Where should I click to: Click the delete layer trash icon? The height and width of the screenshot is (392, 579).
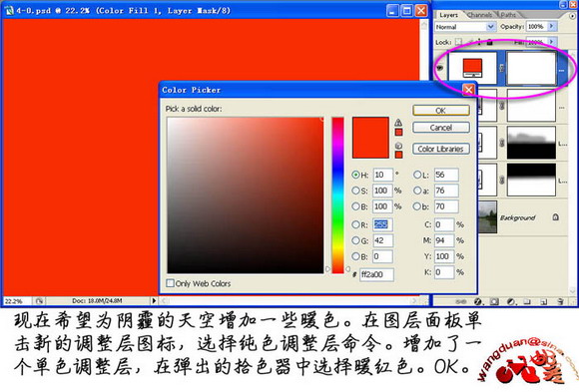tap(561, 302)
